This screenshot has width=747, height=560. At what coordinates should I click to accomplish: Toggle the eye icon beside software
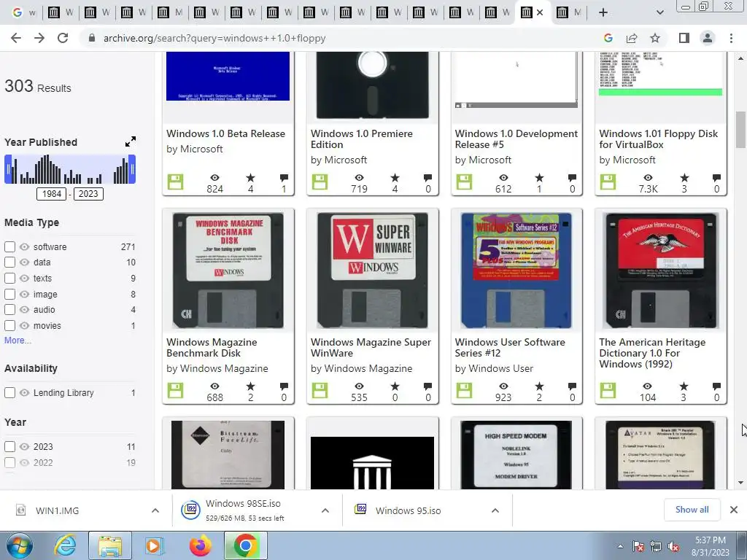pos(24,246)
